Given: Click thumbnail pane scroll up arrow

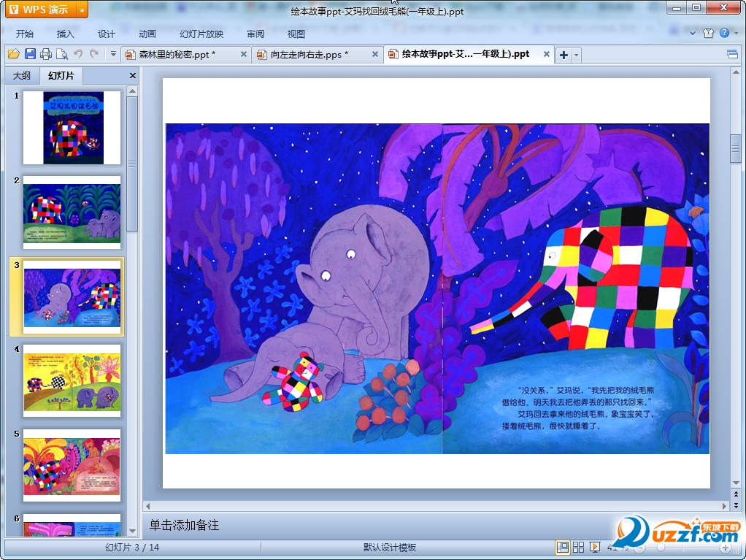Looking at the screenshot, I should click(x=132, y=91).
